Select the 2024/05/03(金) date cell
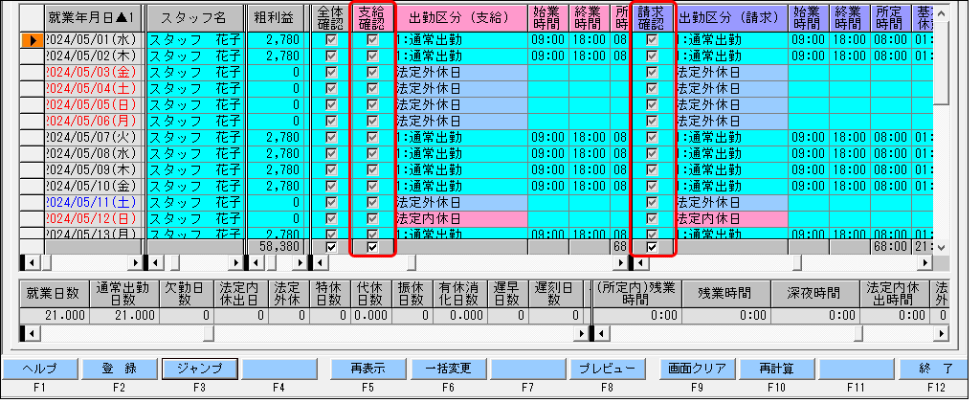The height and width of the screenshot is (403, 980). 95,73
